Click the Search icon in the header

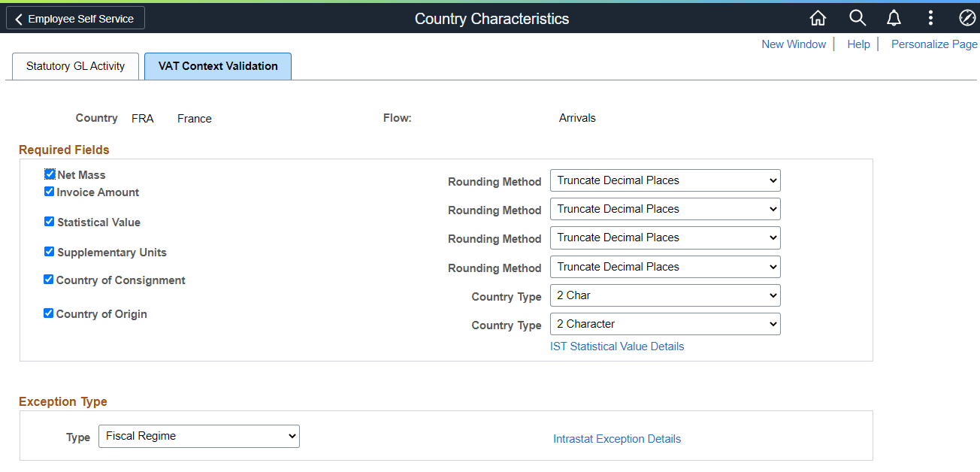click(x=857, y=18)
